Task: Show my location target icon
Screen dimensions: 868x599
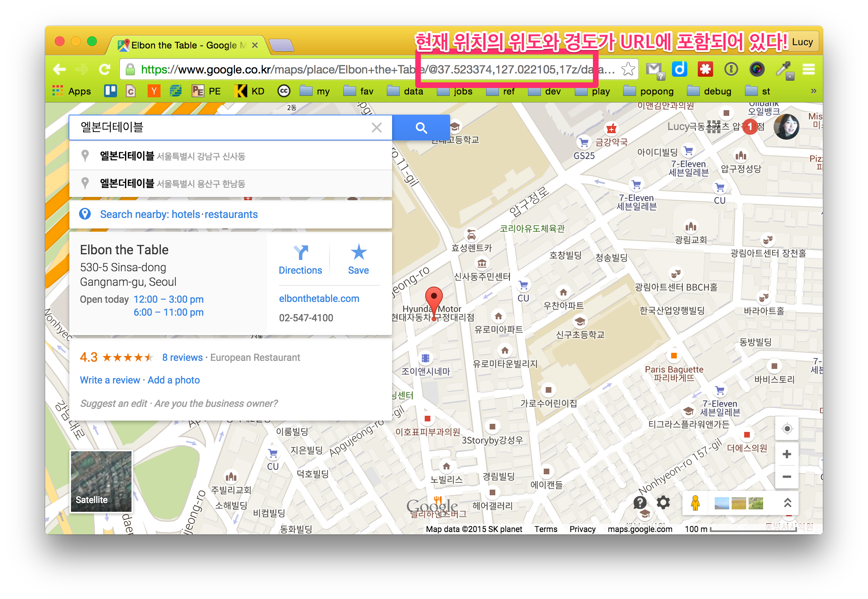Action: point(787,429)
